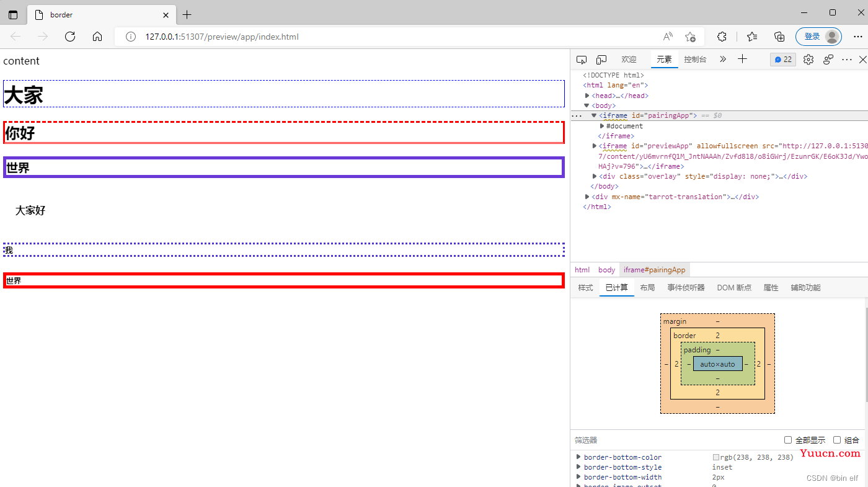Add page to favorites star icon

click(x=690, y=37)
